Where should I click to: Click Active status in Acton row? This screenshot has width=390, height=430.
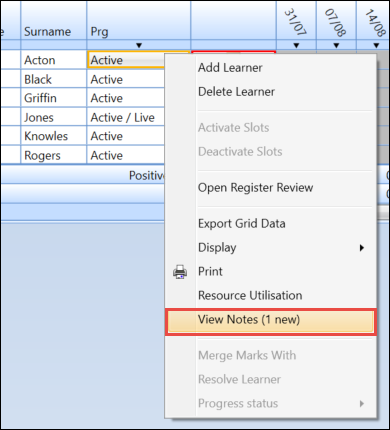click(x=126, y=60)
